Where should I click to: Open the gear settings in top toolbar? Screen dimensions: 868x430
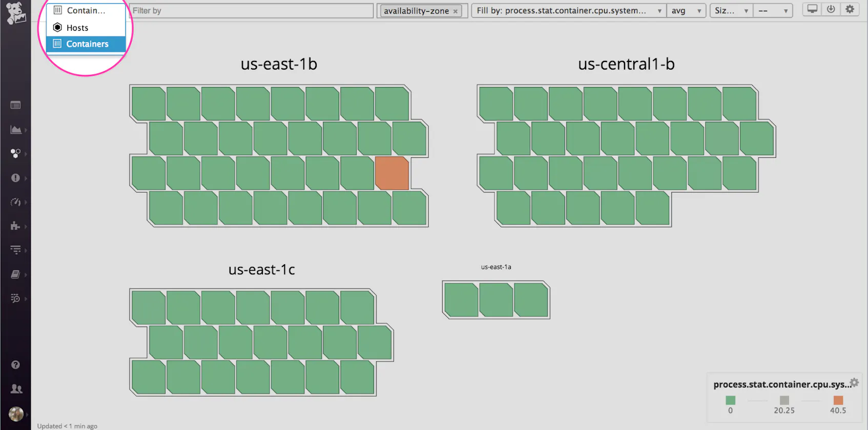850,9
